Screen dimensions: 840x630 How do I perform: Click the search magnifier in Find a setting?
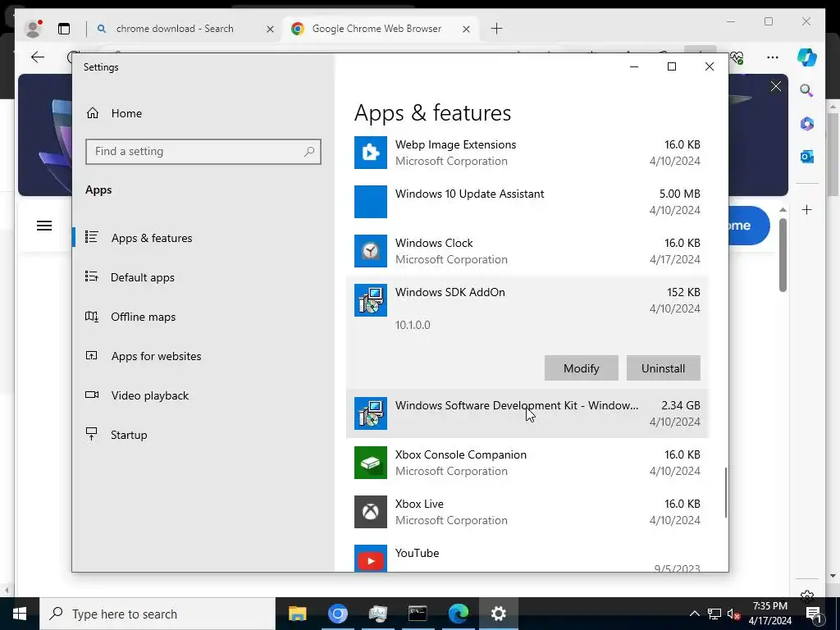pyautogui.click(x=309, y=152)
